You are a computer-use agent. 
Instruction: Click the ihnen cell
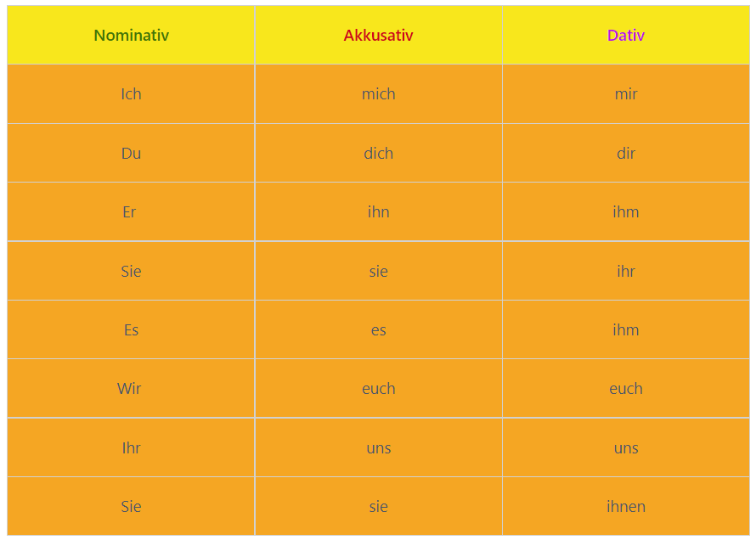coord(626,507)
